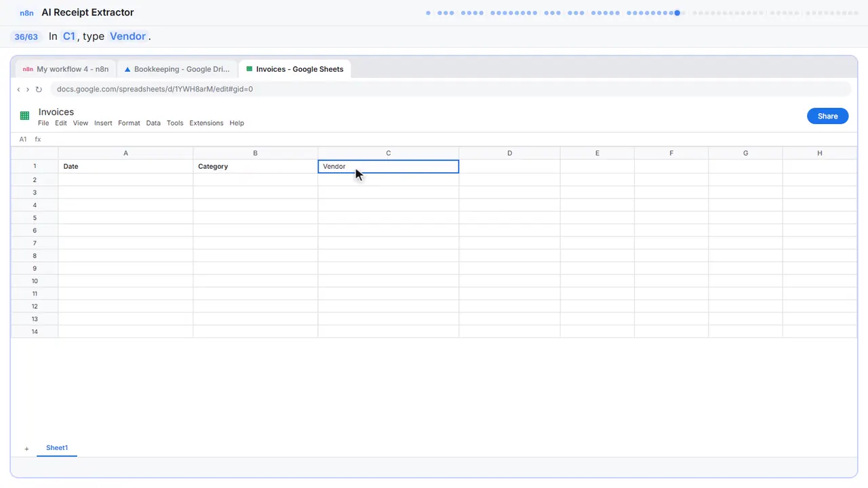Viewport: 868px width, 488px height.
Task: Click the Invoices spreadsheet title
Action: pos(56,112)
